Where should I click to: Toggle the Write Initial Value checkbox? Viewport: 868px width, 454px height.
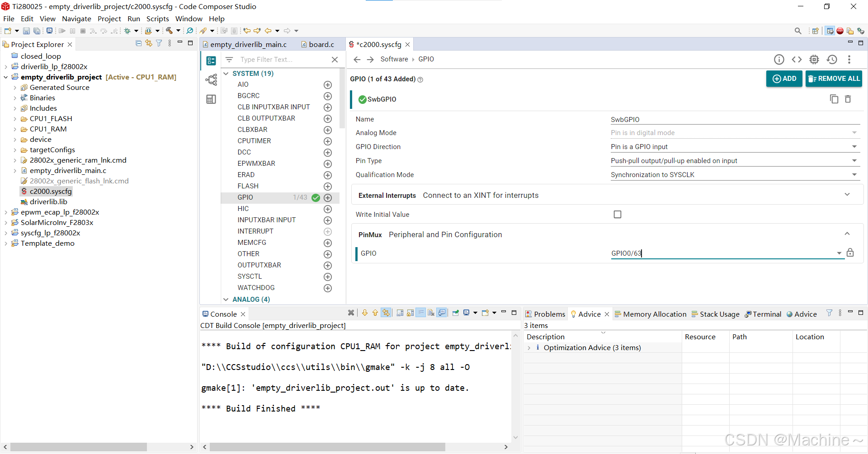pyautogui.click(x=618, y=215)
